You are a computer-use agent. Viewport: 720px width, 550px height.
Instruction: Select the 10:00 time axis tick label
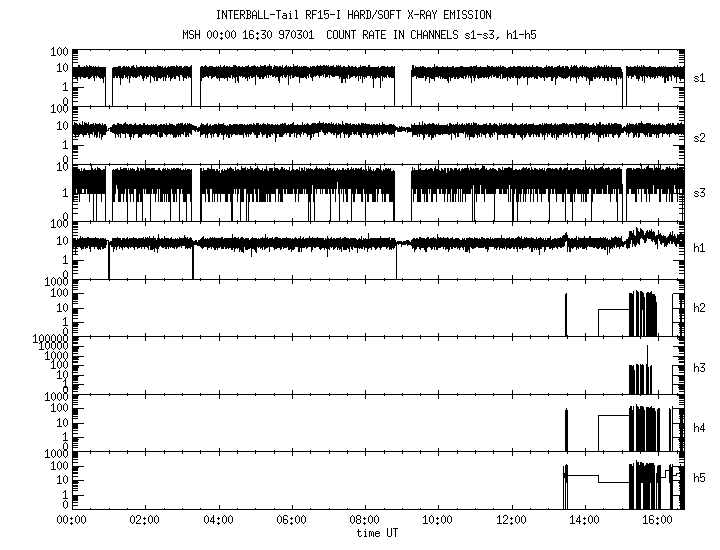[x=438, y=520]
